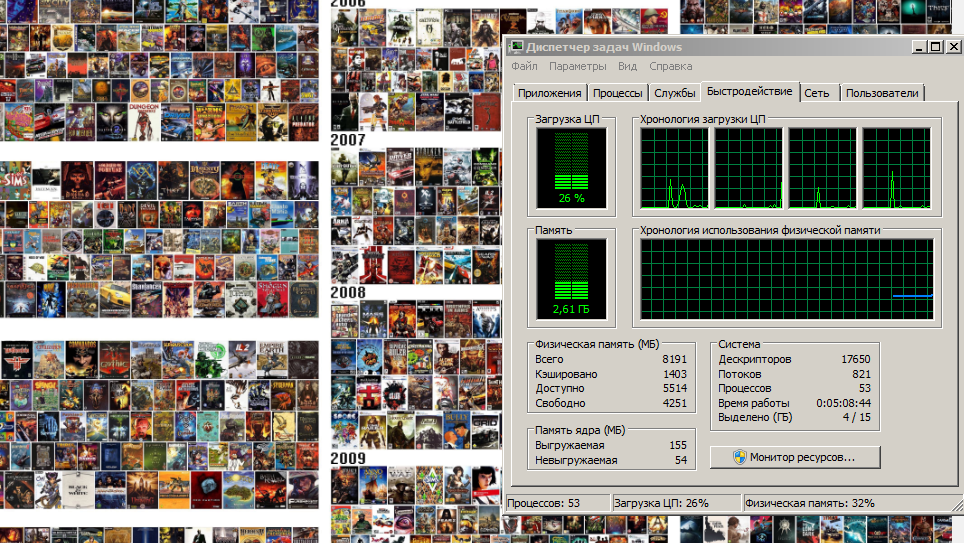This screenshot has width=964, height=543.
Task: Open the Параметры menu
Action: 577,66
